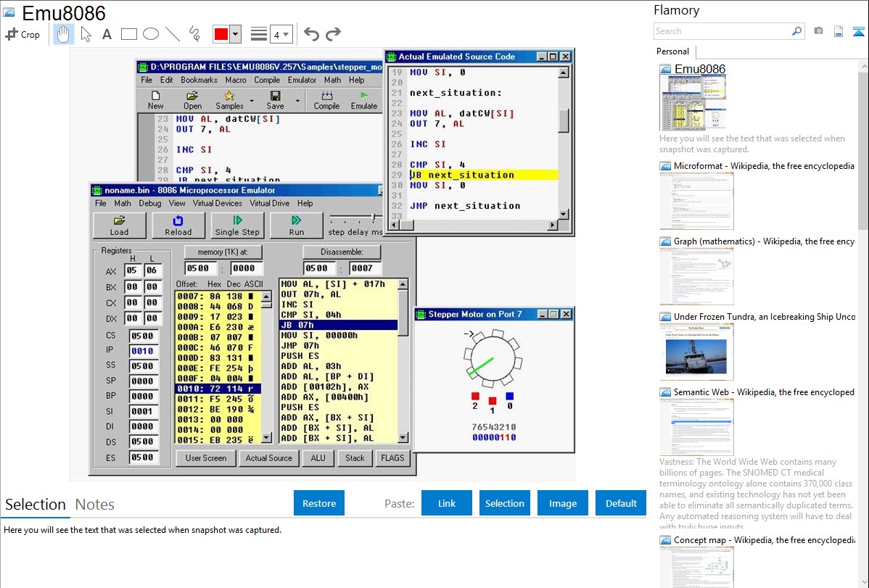Click Single Step in the emulator
This screenshot has height=588, width=869.
237,225
